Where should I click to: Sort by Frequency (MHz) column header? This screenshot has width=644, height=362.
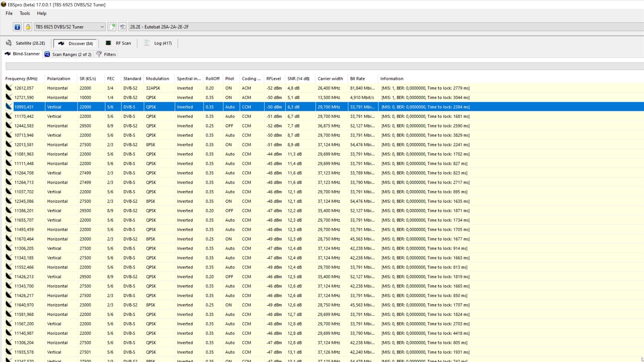(x=21, y=79)
